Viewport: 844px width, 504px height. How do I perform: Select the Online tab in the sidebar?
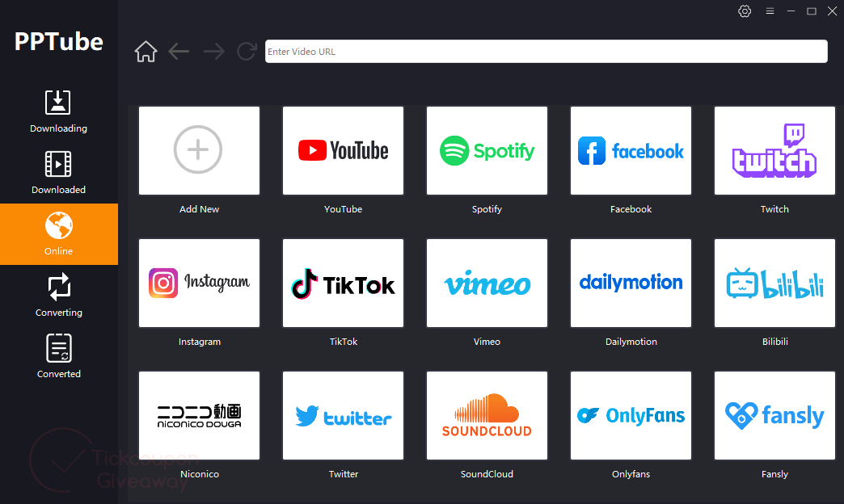click(x=58, y=234)
